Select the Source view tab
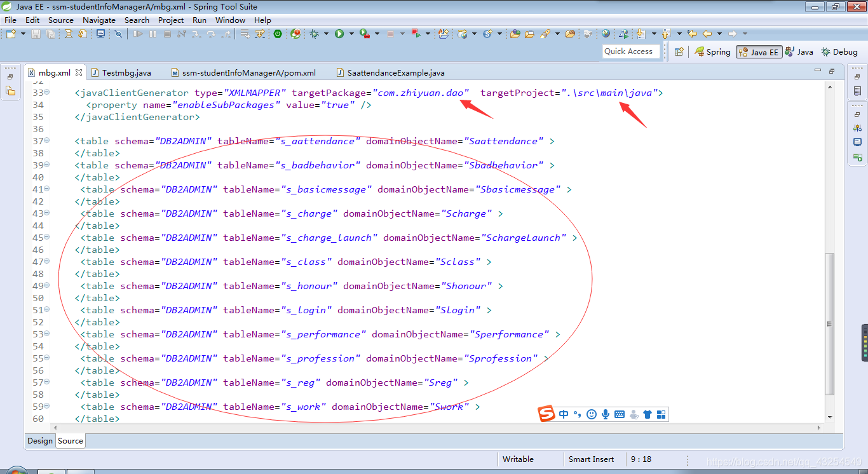The width and height of the screenshot is (868, 474). coord(71,440)
